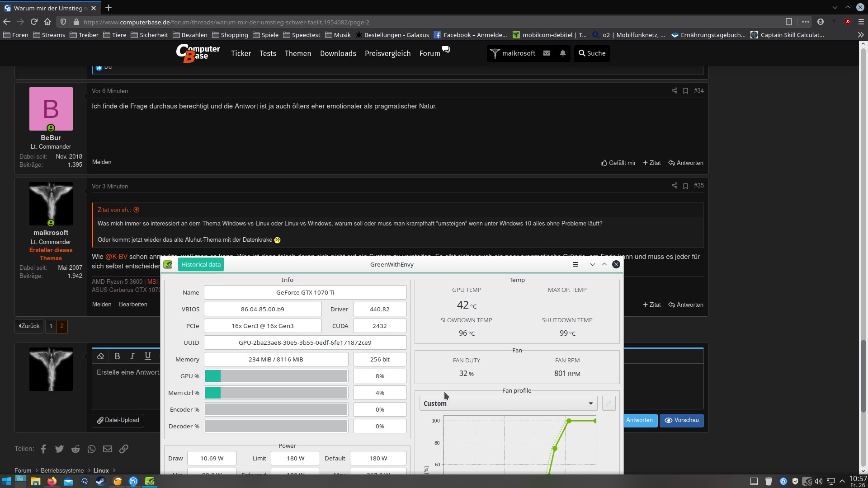Expand the bookmarks toolbar overflow chevron
Image resolution: width=868 pixels, height=488 pixels.
click(860, 35)
